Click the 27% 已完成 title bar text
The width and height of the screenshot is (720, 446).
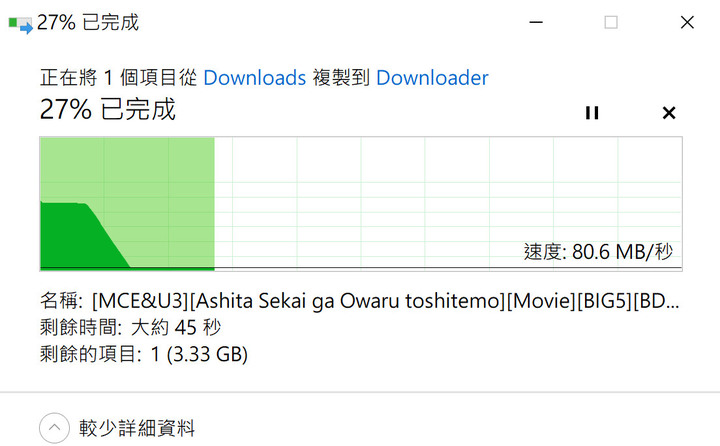pyautogui.click(x=88, y=23)
